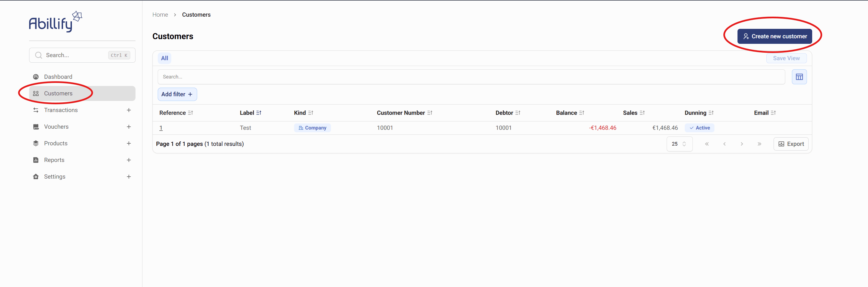The width and height of the screenshot is (868, 287).
Task: Export the customers list
Action: (791, 144)
